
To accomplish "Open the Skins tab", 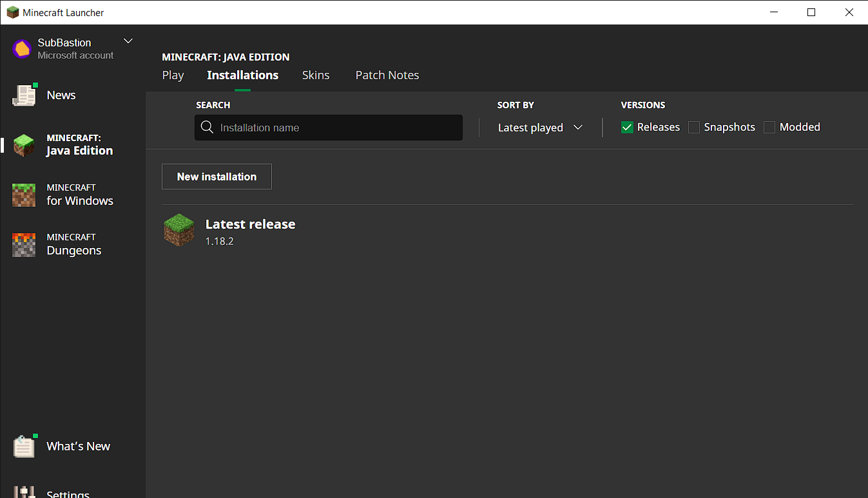I will click(x=316, y=75).
